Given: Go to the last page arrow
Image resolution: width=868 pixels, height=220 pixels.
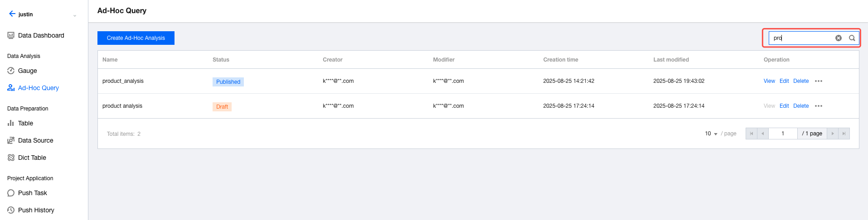Looking at the screenshot, I should pyautogui.click(x=844, y=134).
